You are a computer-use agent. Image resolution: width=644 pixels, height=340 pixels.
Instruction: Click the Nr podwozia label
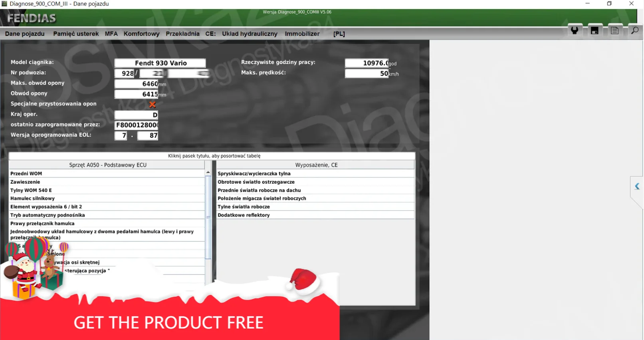[28, 73]
